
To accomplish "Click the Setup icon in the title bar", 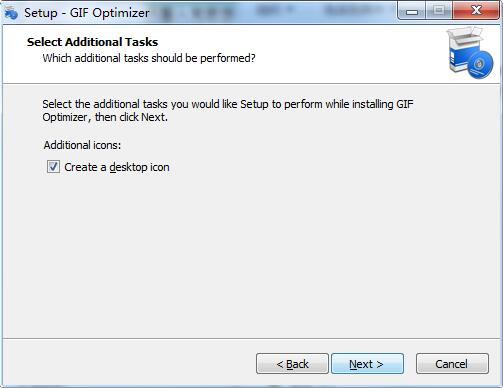I will [11, 13].
